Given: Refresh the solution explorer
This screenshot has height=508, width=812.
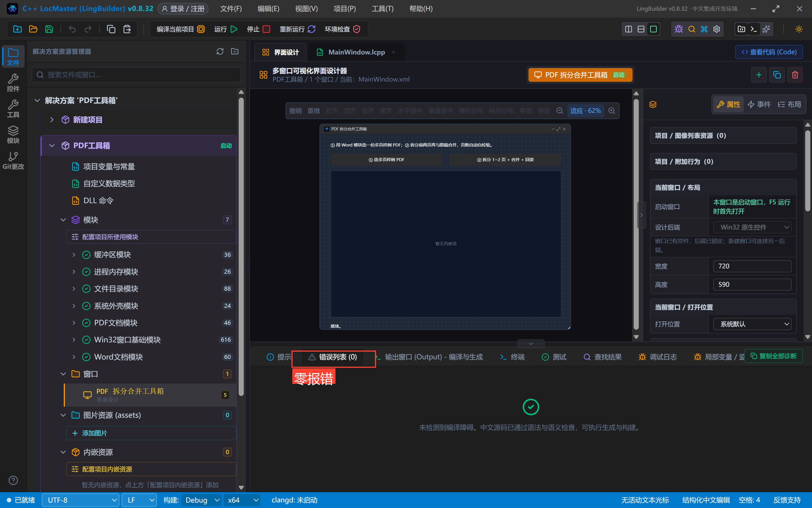Looking at the screenshot, I should [x=220, y=51].
